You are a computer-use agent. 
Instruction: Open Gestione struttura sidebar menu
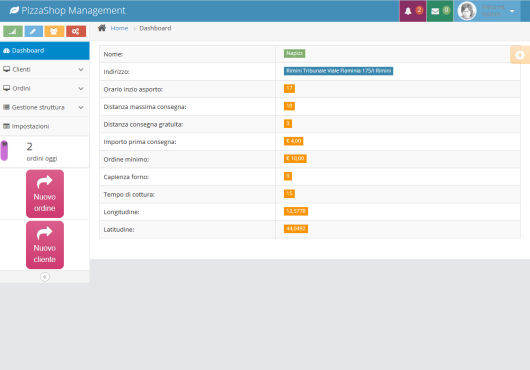(x=45, y=107)
